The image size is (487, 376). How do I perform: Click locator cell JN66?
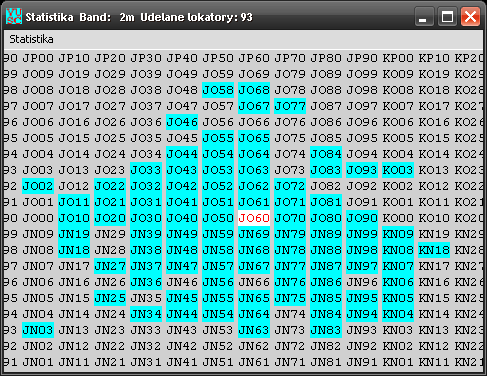254,282
